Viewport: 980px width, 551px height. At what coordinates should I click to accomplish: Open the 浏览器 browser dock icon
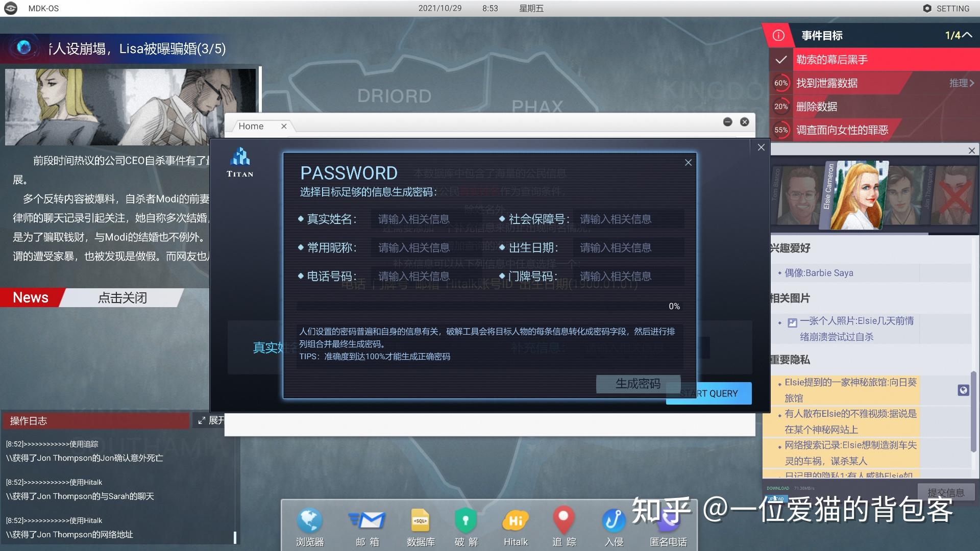tap(309, 521)
